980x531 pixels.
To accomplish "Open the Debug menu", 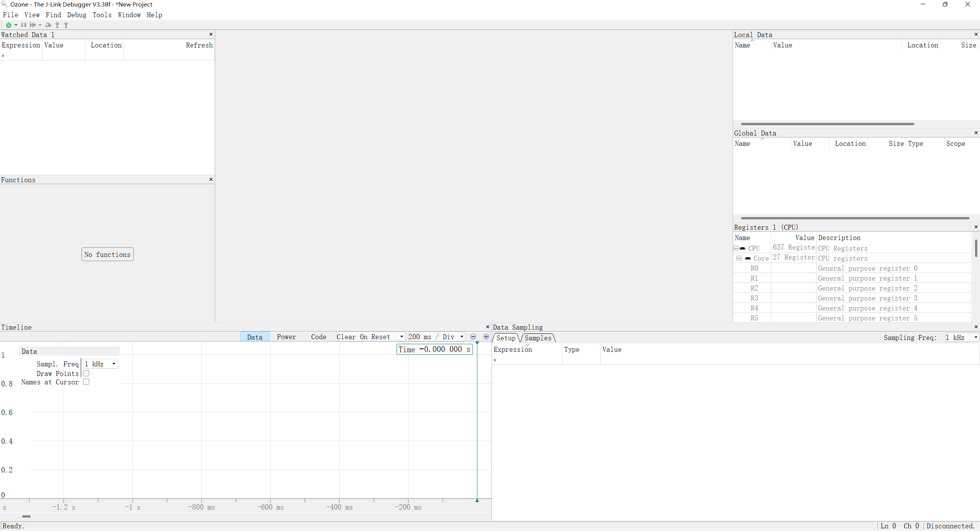I will 77,15.
